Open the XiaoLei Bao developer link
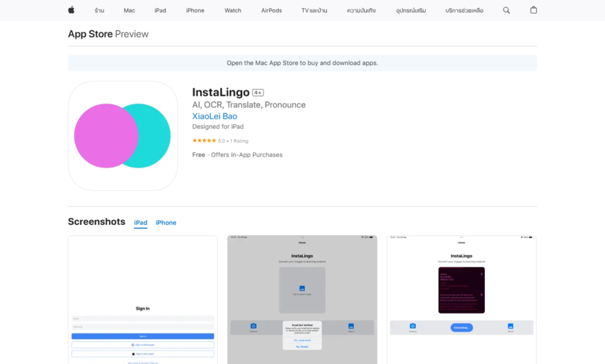The width and height of the screenshot is (605, 364). pyautogui.click(x=215, y=116)
